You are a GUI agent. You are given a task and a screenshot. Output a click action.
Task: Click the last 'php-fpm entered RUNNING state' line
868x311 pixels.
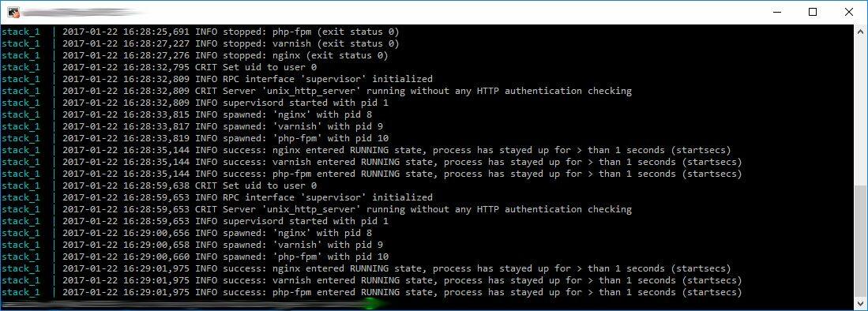[371, 292]
